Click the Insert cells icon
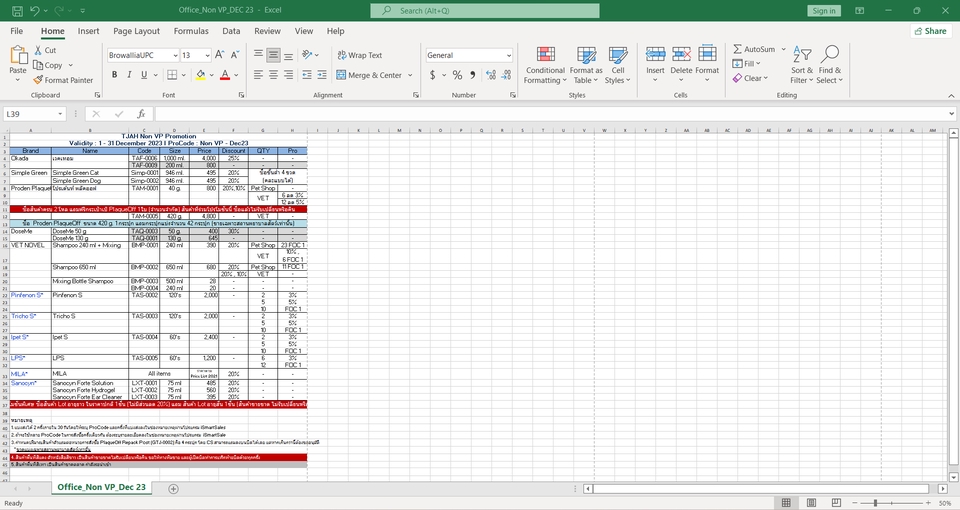Screen dimensions: 960x510 (655, 54)
